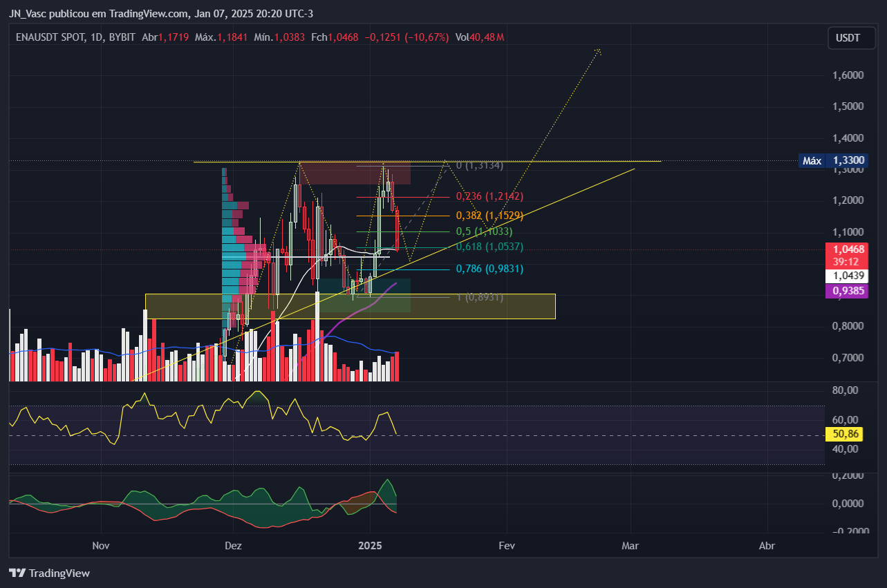Click the 1,6000 price scale value
The width and height of the screenshot is (887, 588).
[x=848, y=75]
